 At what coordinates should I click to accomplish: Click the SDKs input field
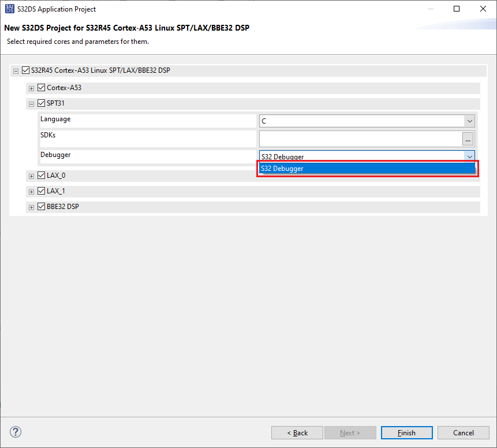360,139
